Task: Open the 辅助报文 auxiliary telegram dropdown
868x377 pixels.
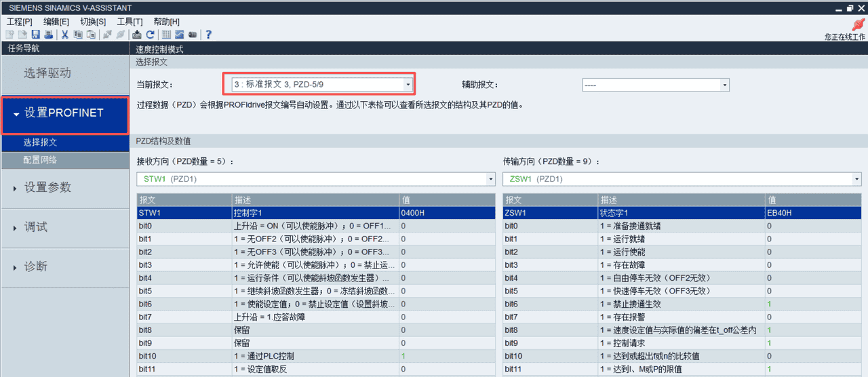Action: (656, 85)
